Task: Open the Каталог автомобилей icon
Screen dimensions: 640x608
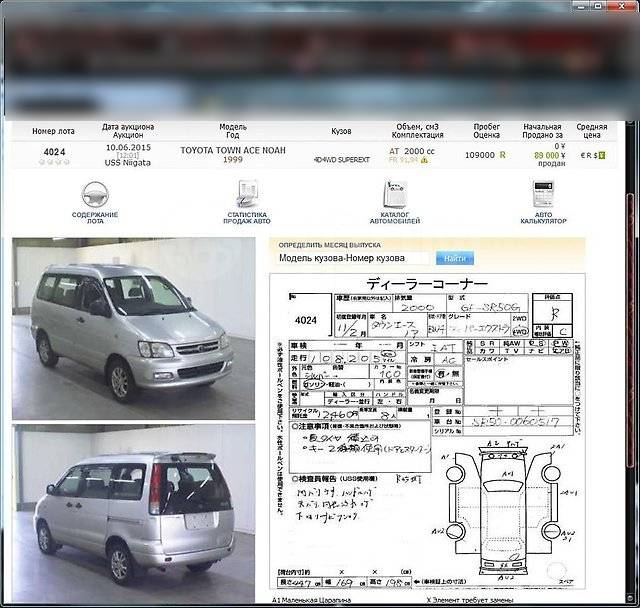Action: 394,194
